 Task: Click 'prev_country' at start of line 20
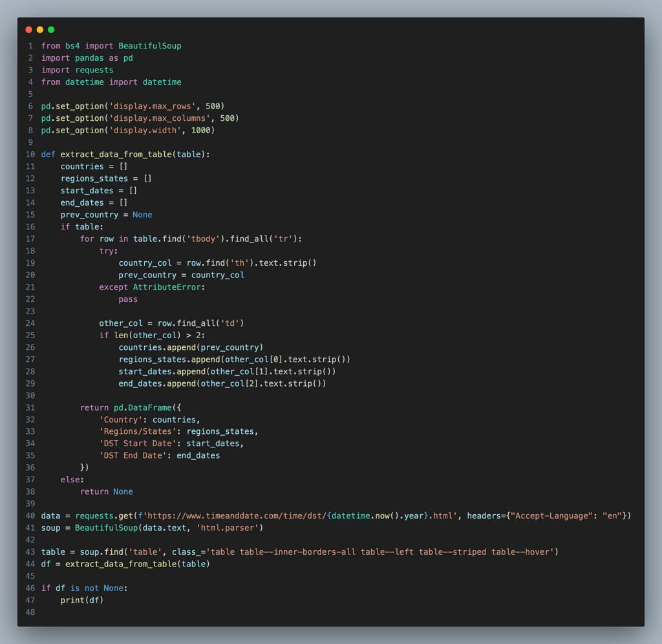(147, 275)
